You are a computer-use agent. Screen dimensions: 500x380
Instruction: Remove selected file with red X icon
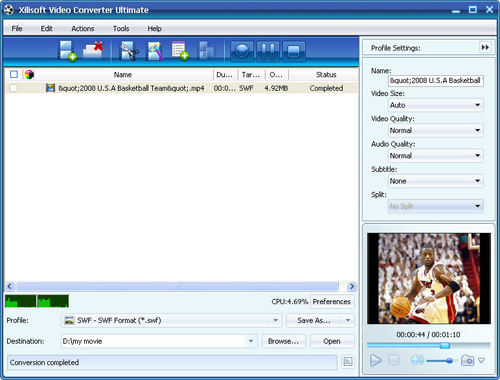tap(93, 50)
